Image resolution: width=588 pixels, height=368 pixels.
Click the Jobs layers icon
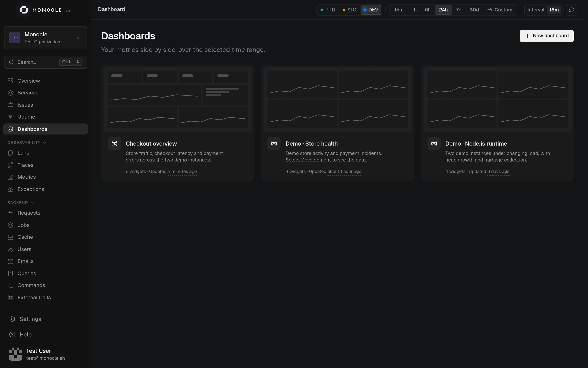tap(10, 225)
